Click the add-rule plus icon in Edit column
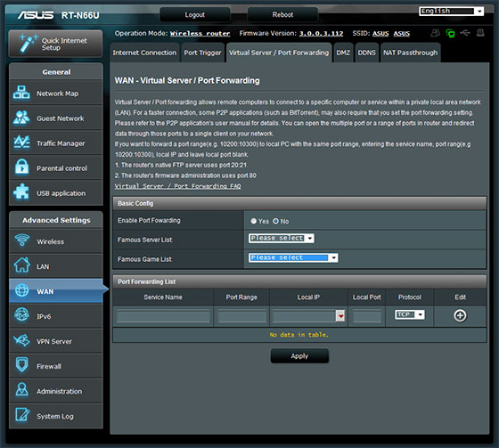Viewport: 499px width, 448px height. pyautogui.click(x=460, y=315)
